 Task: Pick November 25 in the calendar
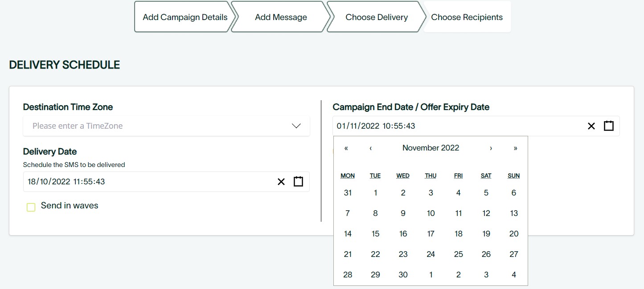459,254
